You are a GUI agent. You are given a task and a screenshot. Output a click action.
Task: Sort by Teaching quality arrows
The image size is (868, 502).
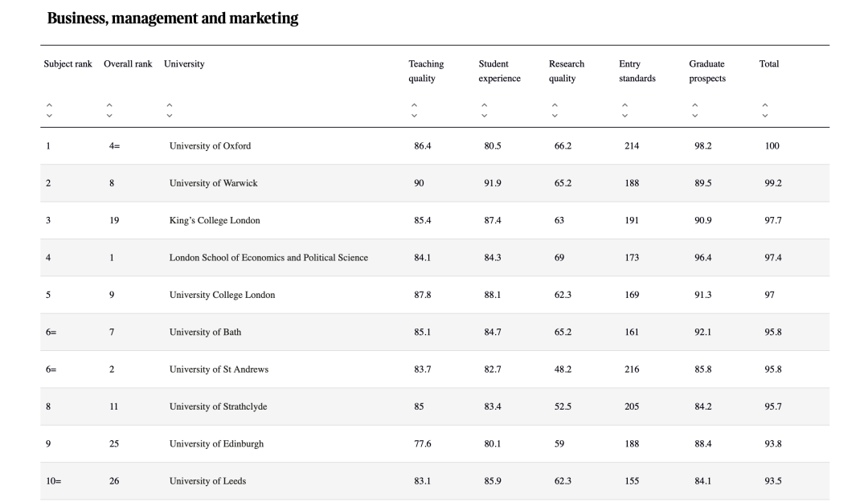pyautogui.click(x=414, y=110)
